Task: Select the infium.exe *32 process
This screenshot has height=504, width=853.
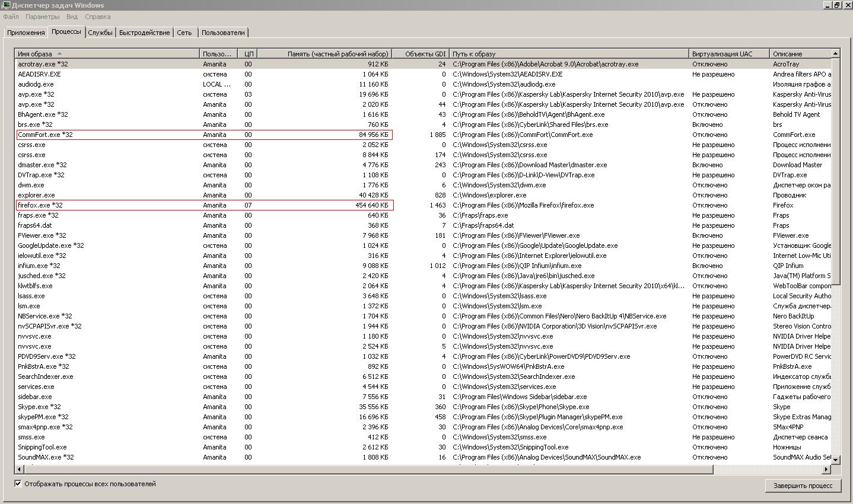Action: [424, 266]
